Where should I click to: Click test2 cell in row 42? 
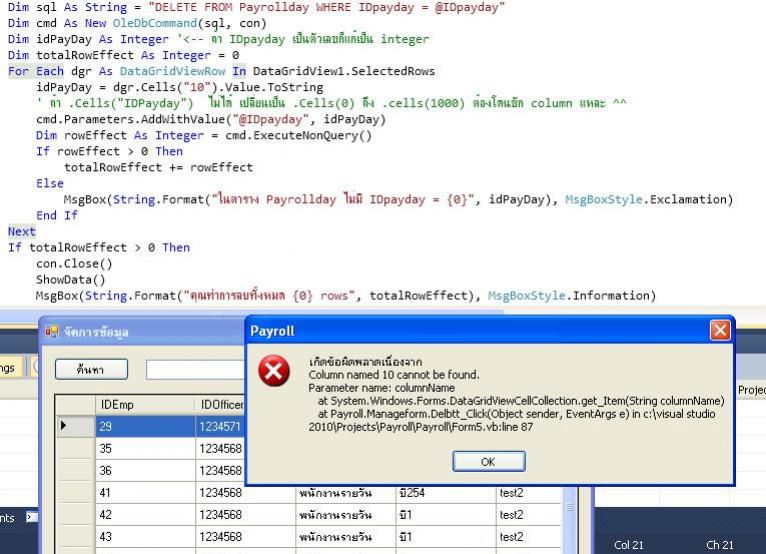click(529, 514)
